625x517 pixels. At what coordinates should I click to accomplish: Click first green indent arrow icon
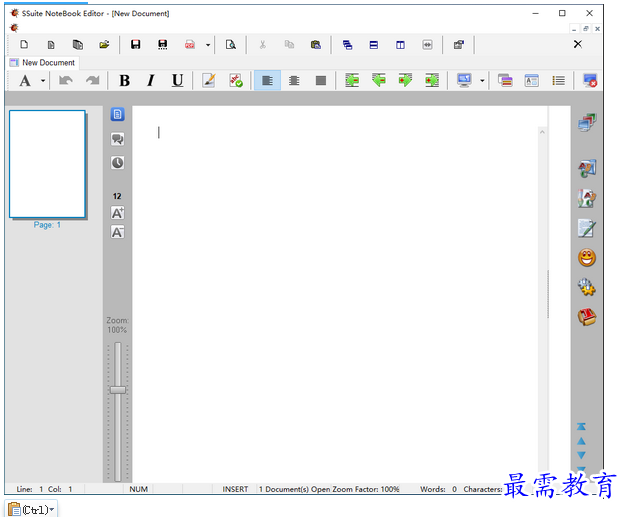[352, 81]
